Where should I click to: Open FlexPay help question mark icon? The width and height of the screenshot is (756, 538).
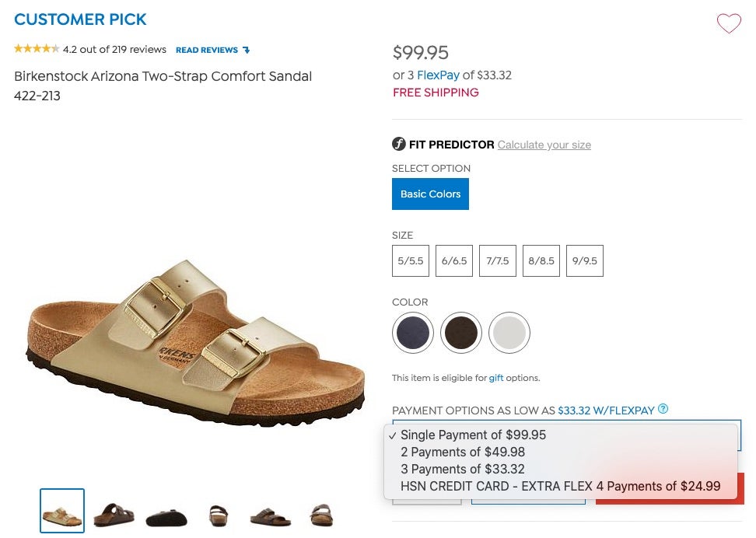(663, 409)
